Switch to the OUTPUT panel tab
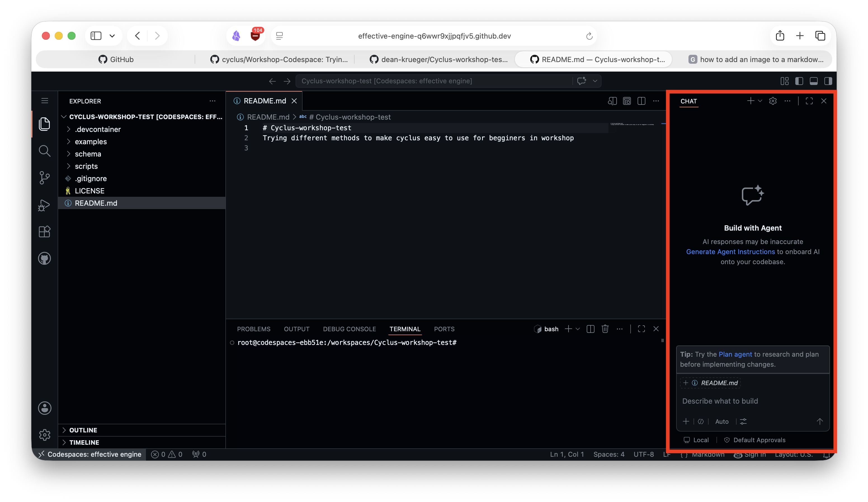Screen dimensions: 868x502 click(x=297, y=329)
